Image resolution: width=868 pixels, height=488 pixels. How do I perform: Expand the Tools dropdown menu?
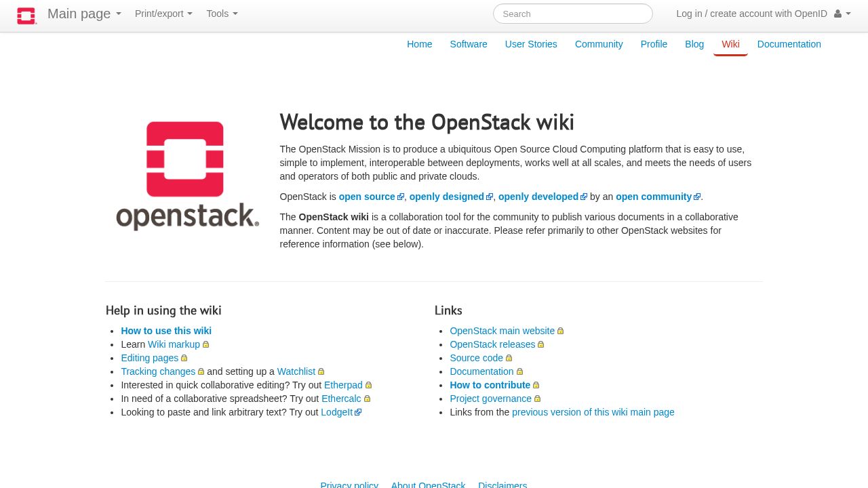[x=222, y=14]
